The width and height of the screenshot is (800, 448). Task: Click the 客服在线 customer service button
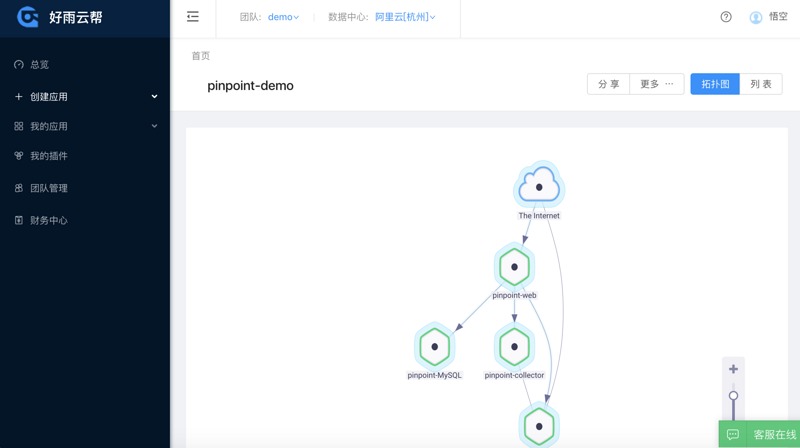point(760,434)
